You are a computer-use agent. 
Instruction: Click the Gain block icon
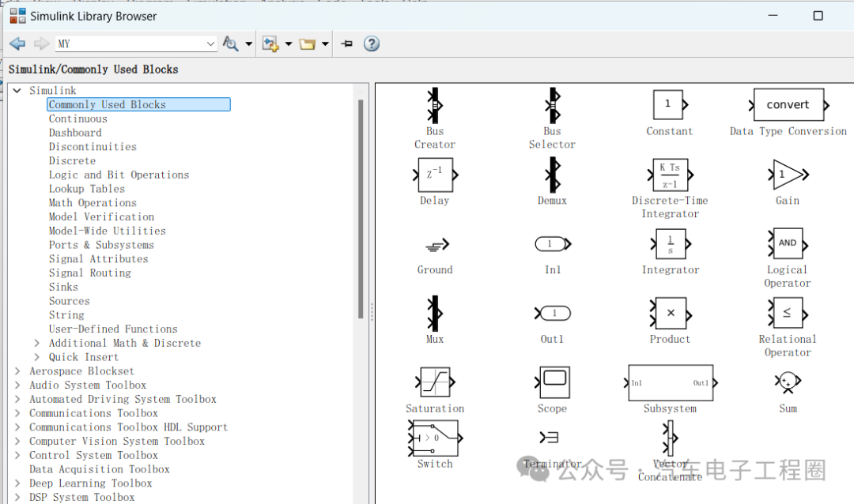[x=788, y=175]
